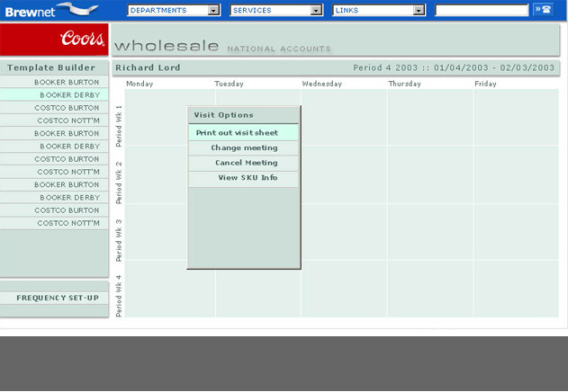Select the bottom COSTCO NOTT'M entry
The width and height of the screenshot is (568, 392).
point(67,223)
